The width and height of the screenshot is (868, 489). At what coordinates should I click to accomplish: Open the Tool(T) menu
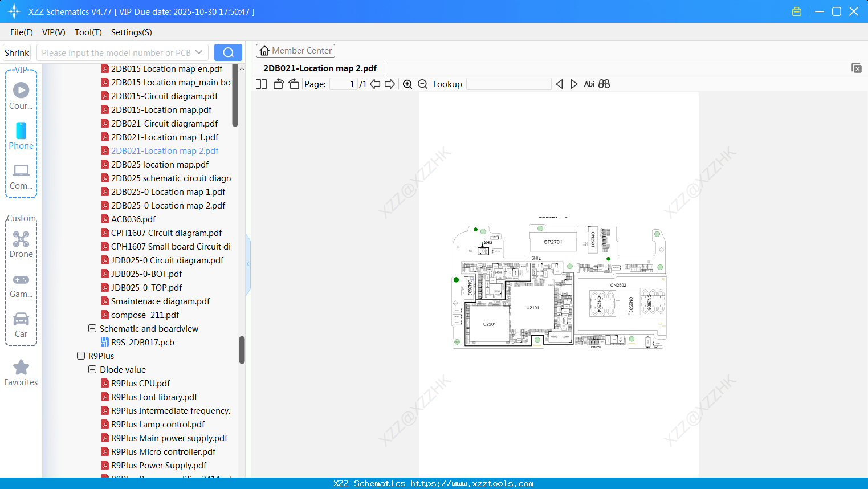[88, 32]
